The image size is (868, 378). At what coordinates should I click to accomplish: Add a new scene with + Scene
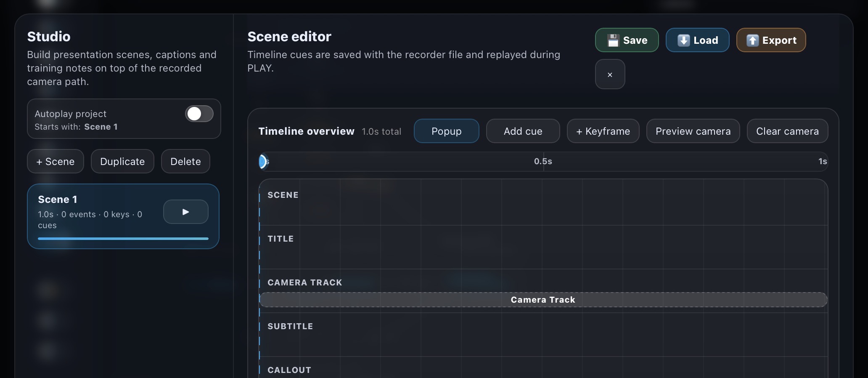[56, 161]
